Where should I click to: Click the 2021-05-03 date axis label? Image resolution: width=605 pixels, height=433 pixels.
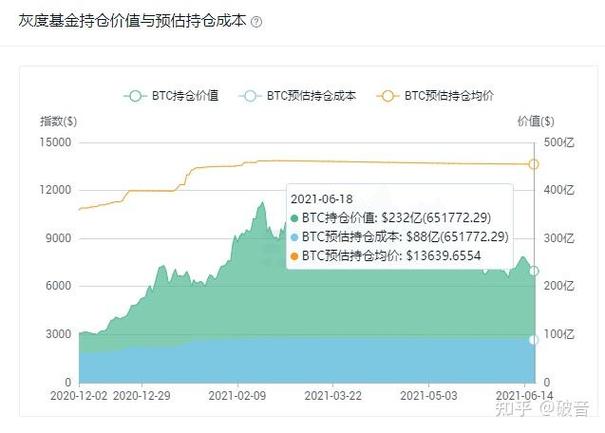click(429, 396)
